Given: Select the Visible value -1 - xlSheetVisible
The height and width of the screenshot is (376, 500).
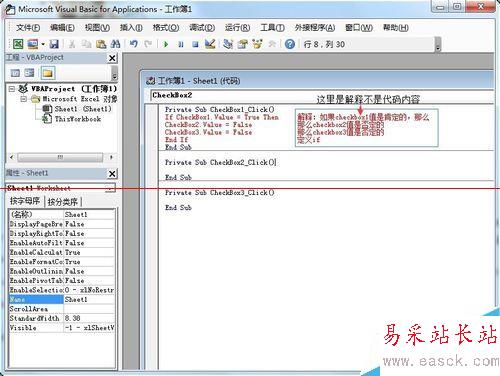Looking at the screenshot, I should point(89,328).
